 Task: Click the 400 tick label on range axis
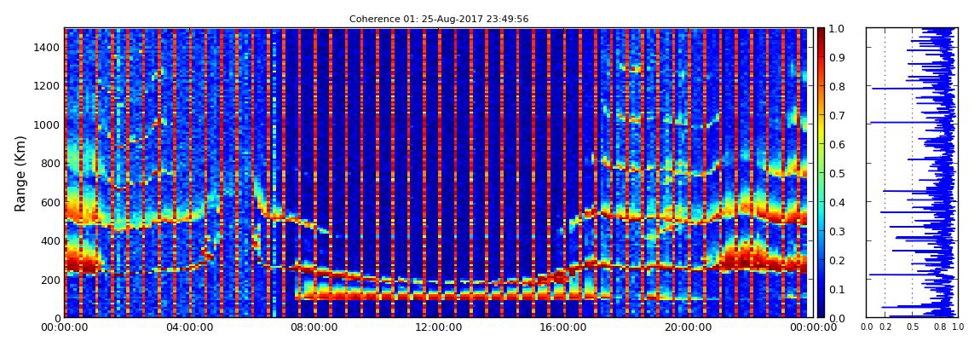point(50,240)
